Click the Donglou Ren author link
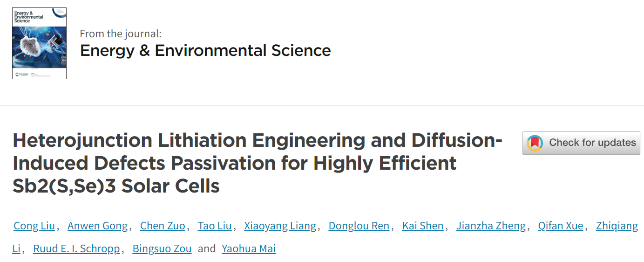Image resolution: width=644 pixels, height=262 pixels. pyautogui.click(x=359, y=226)
